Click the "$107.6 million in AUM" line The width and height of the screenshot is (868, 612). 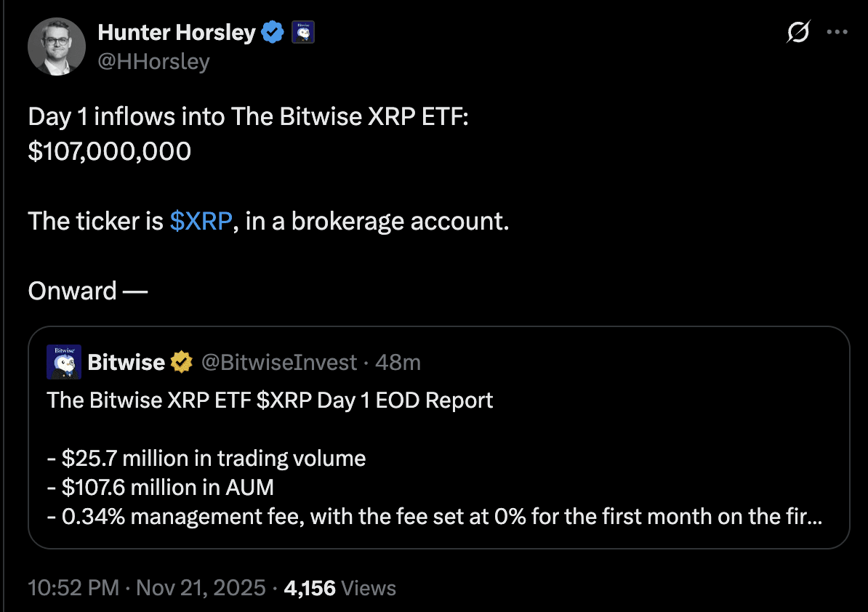160,487
